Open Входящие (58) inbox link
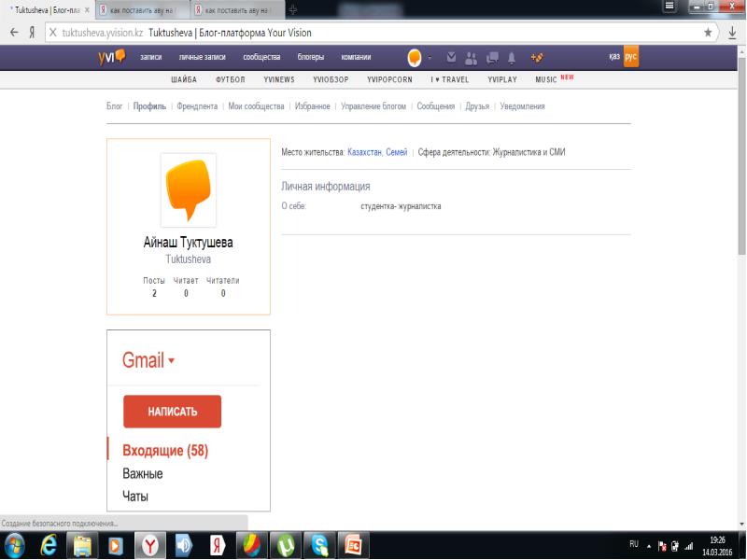Viewport: 747px width, 560px height. 164,451
